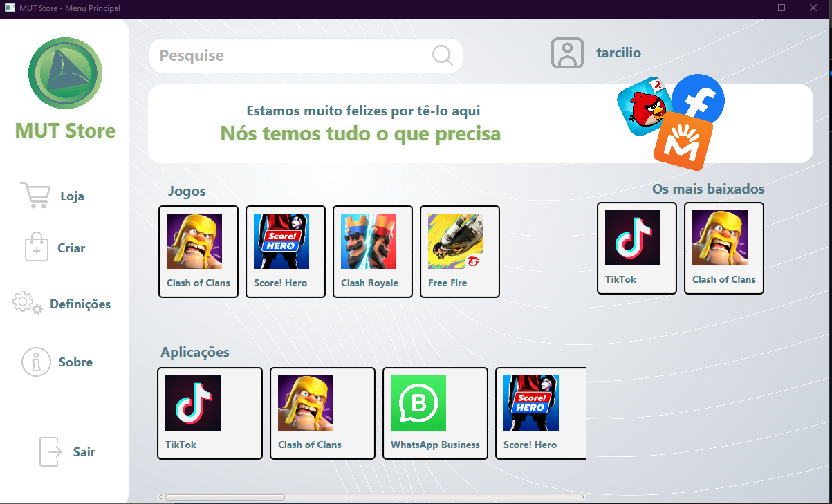Click the Clash Royale label text
The width and height of the screenshot is (832, 504).
coord(369,283)
